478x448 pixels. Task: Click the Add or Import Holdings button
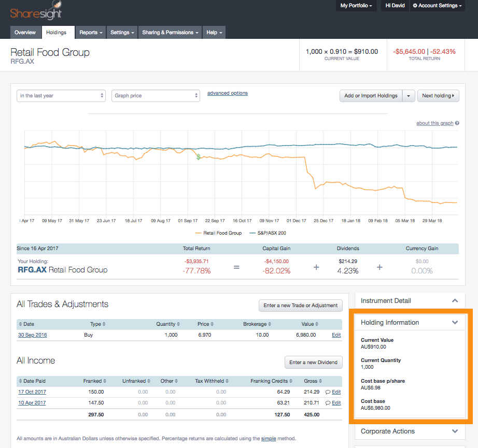[x=371, y=96]
